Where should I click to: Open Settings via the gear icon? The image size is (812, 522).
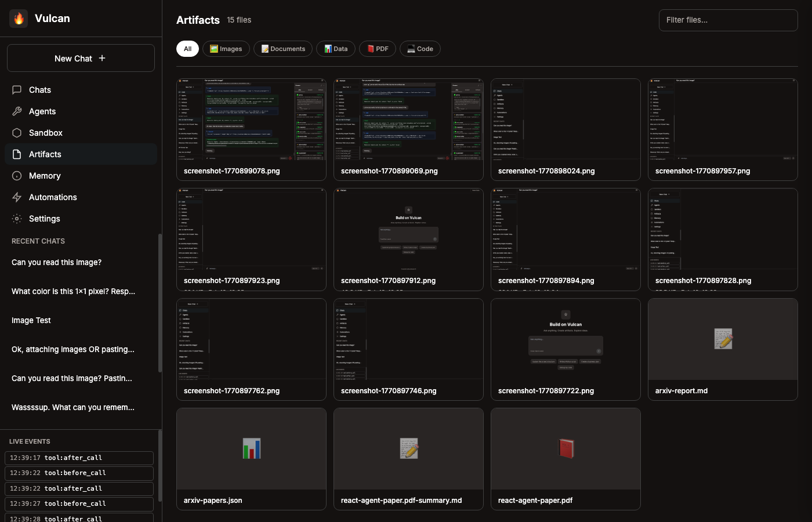click(x=17, y=219)
